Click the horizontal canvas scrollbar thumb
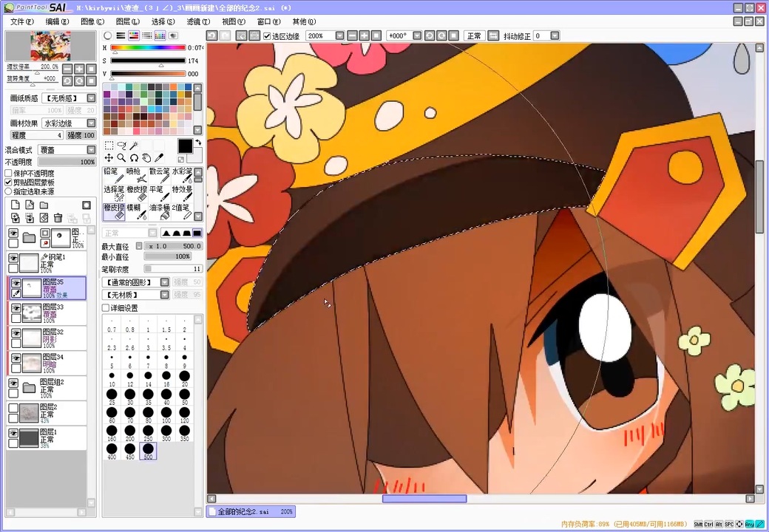Viewport: 769px width, 532px height. click(424, 499)
